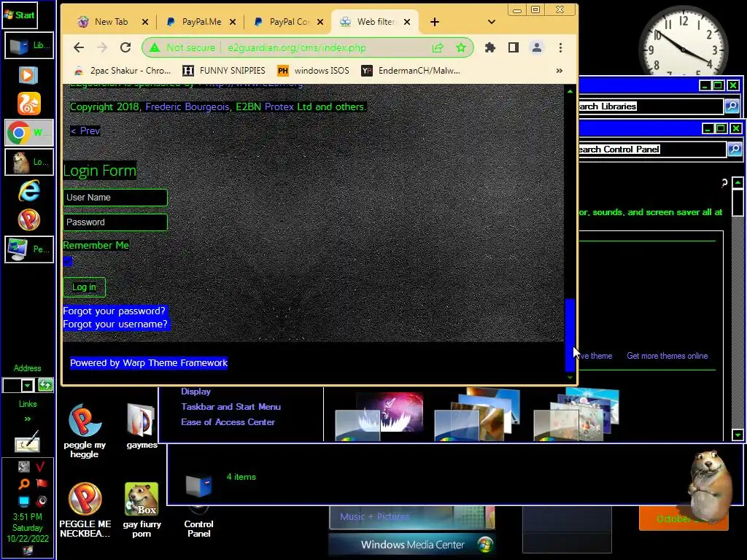Launch Internet Explorer from taskbar
747x560 pixels.
(x=29, y=191)
